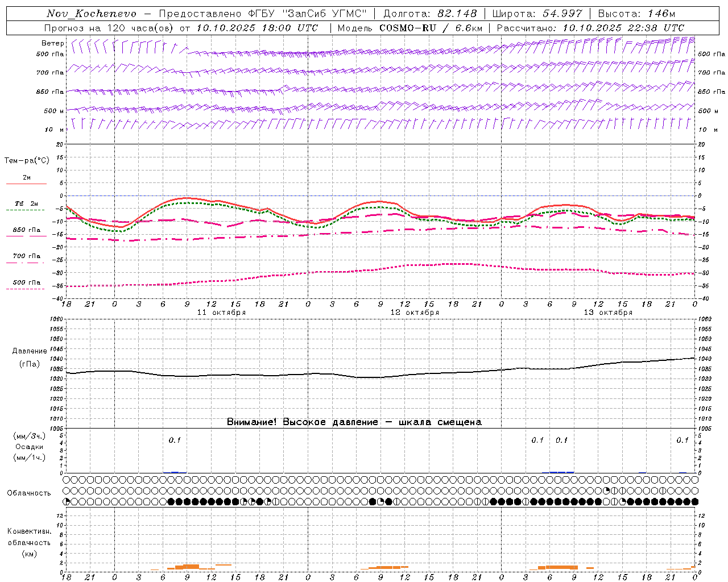The image size is (728, 582).
Task: Click the Широта: 54.997 value
Action: click(x=537, y=14)
